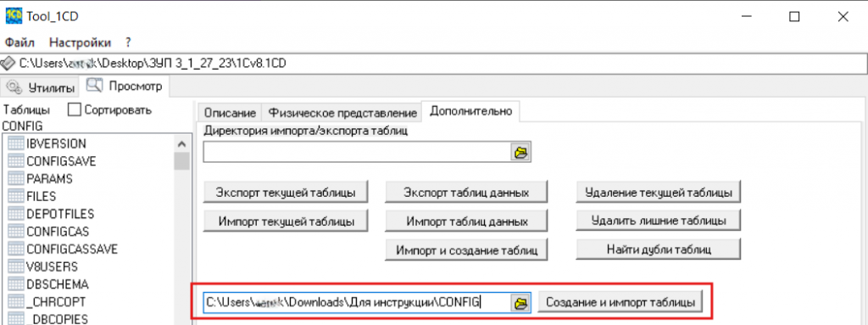The width and height of the screenshot is (868, 325).
Task: Click table list scrollbar up arrow
Action: point(181,143)
